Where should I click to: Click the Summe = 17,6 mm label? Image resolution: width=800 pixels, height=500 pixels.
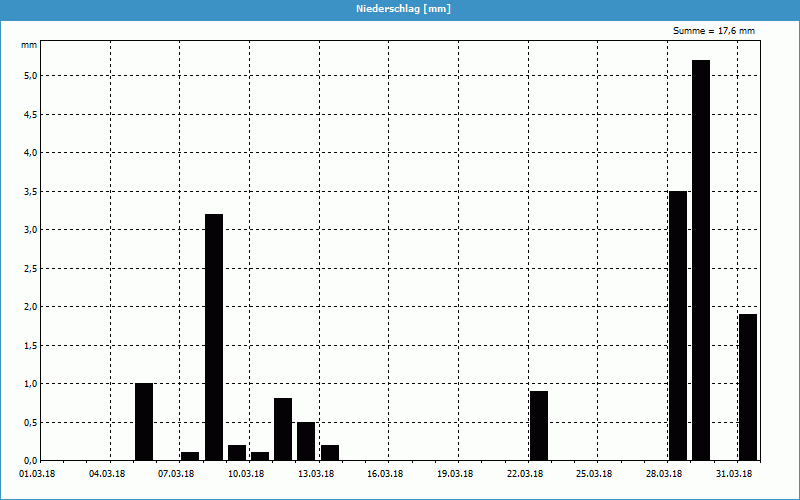[714, 31]
